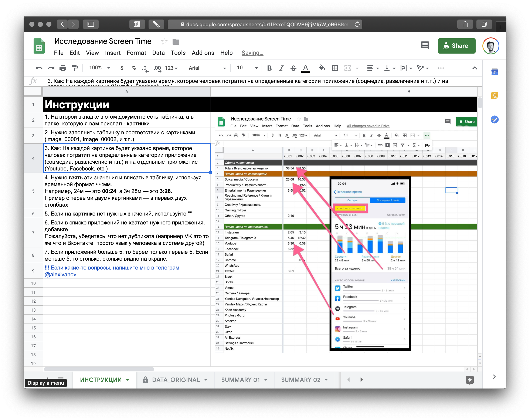
Task: Open the borders menu icon
Action: (334, 68)
